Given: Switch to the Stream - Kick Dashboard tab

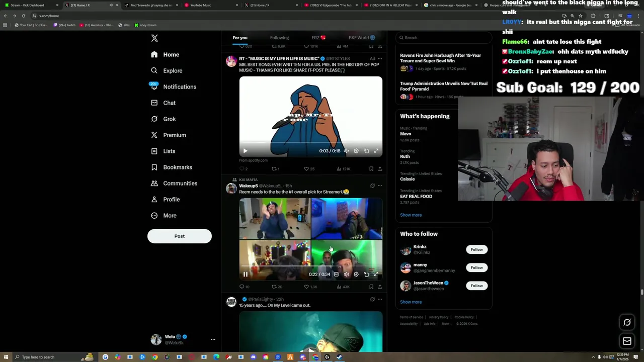Looking at the screenshot, I should pos(32,5).
